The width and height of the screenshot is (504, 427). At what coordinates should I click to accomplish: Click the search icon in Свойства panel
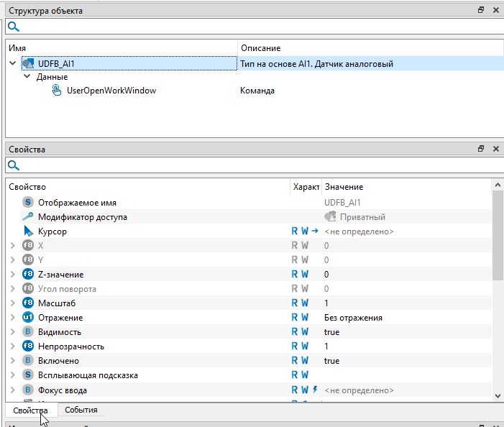[x=13, y=165]
